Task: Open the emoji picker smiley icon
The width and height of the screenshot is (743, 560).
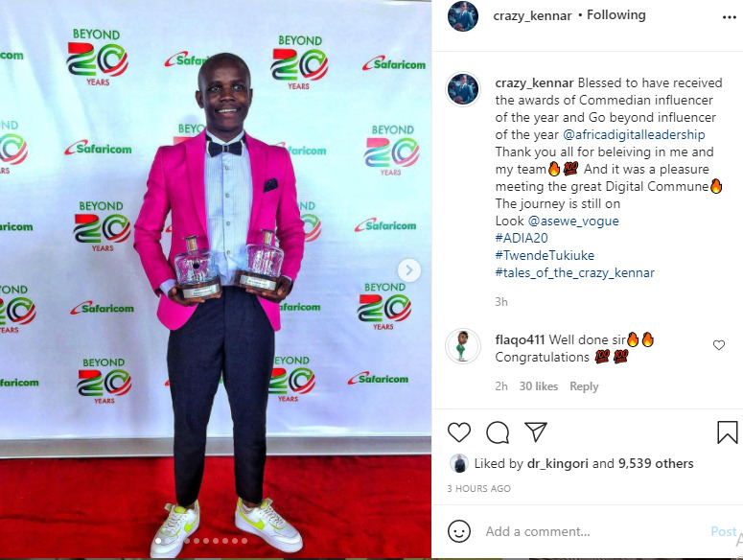Action: click(459, 531)
